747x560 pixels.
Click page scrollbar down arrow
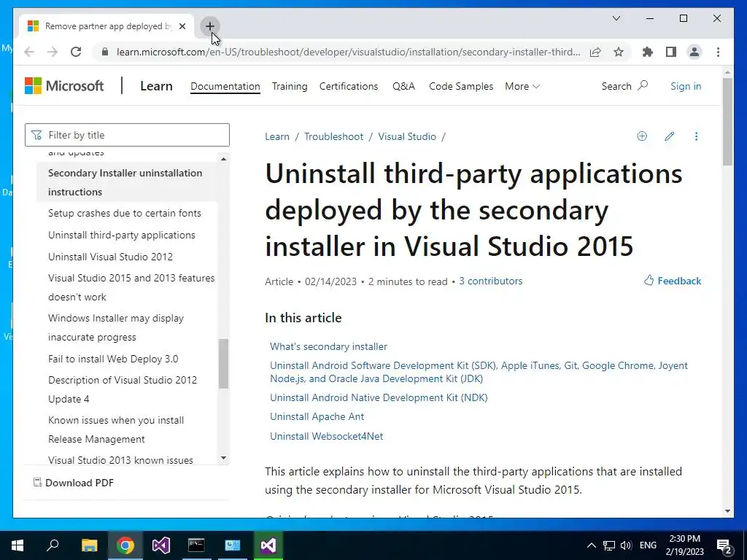(727, 511)
